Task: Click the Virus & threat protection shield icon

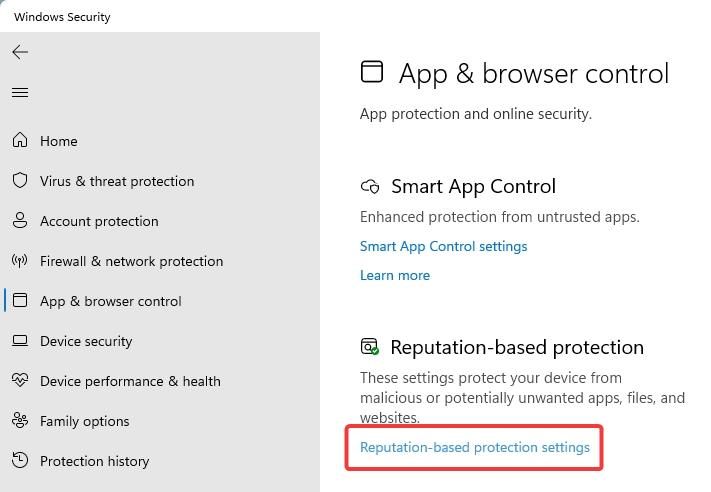Action: [x=20, y=181]
